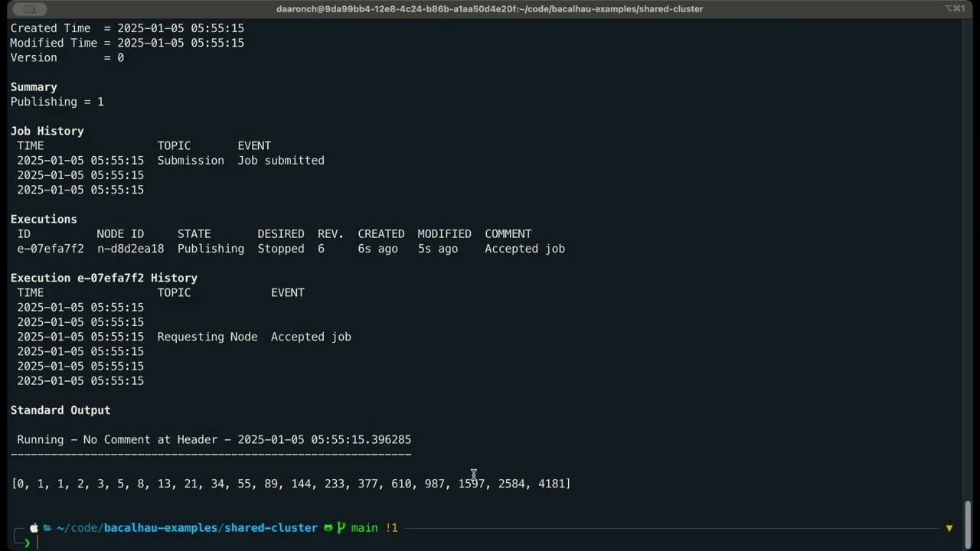Screen dimensions: 980x551
Task: Click the terminal title path text
Action: pos(489,8)
